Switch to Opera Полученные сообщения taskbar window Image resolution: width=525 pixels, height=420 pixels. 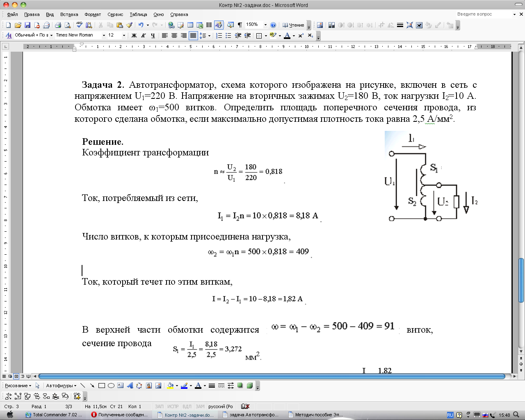click(119, 415)
